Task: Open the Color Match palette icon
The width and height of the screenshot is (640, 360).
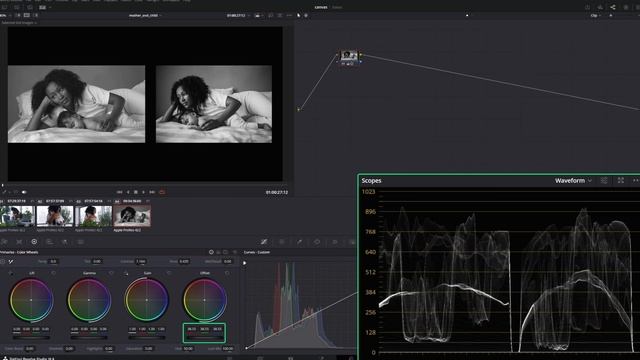Action: (19, 242)
